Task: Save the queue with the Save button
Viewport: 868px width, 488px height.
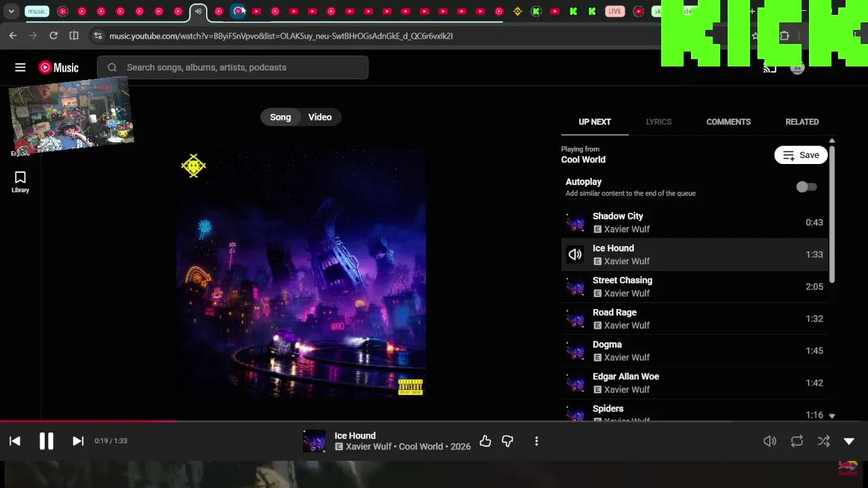Action: pos(801,155)
